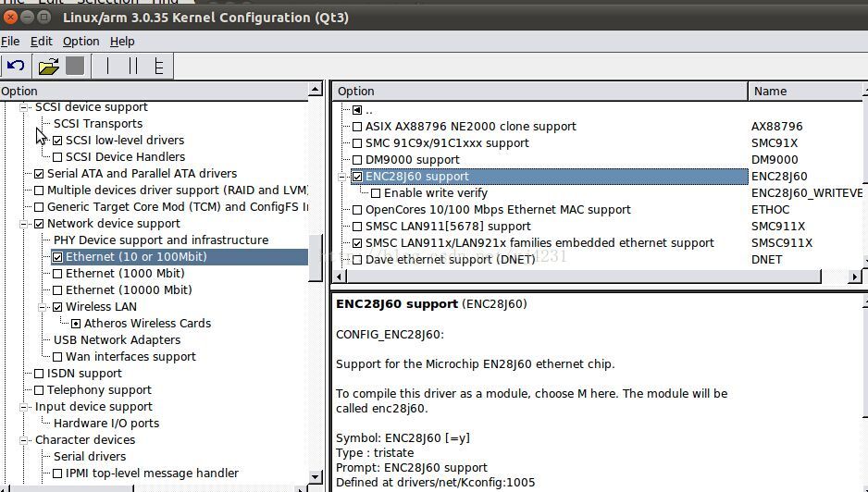The image size is (868, 492).
Task: Enable Ethernet (1000 Mbit) checkbox
Action: [57, 274]
